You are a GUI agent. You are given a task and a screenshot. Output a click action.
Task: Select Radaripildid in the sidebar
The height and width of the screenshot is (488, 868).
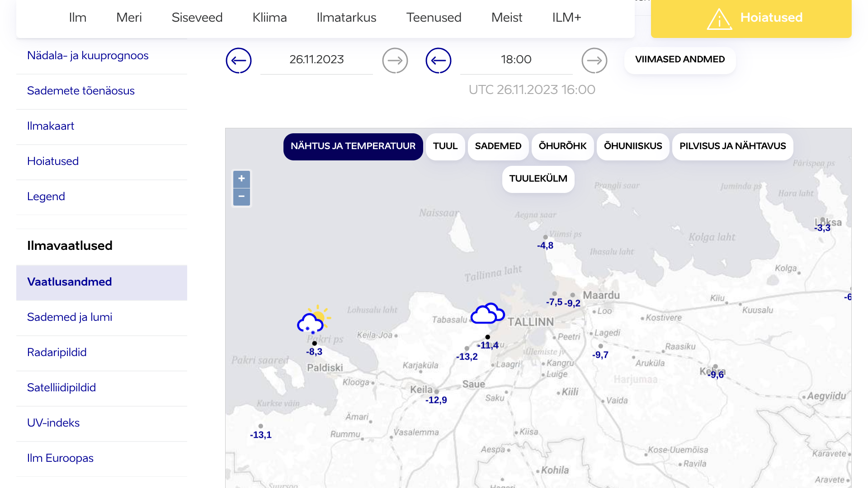[x=57, y=352]
